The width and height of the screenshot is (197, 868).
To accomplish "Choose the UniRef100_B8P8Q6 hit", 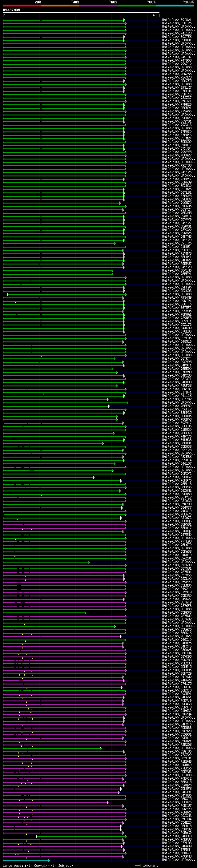I will (x=177, y=521).
